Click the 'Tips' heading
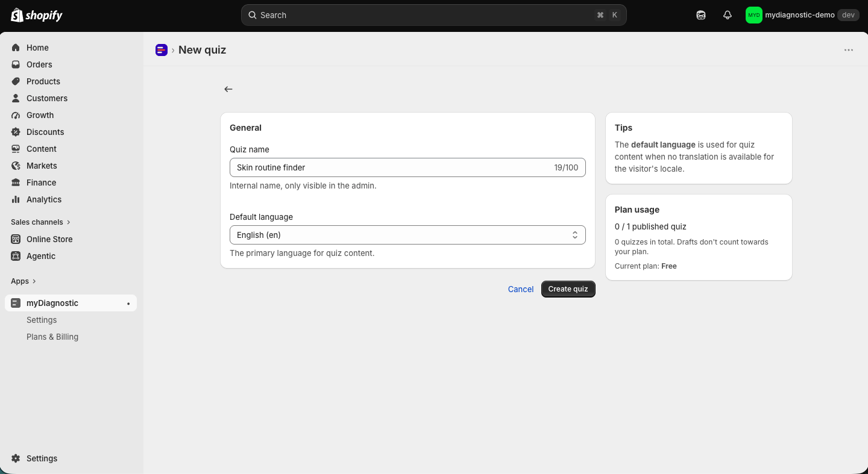The width and height of the screenshot is (868, 474). tap(623, 128)
